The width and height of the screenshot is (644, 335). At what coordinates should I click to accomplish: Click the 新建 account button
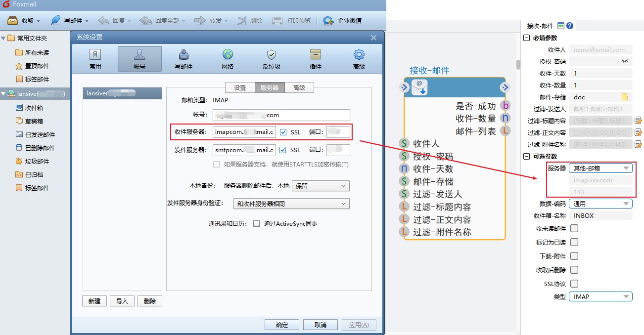click(94, 301)
